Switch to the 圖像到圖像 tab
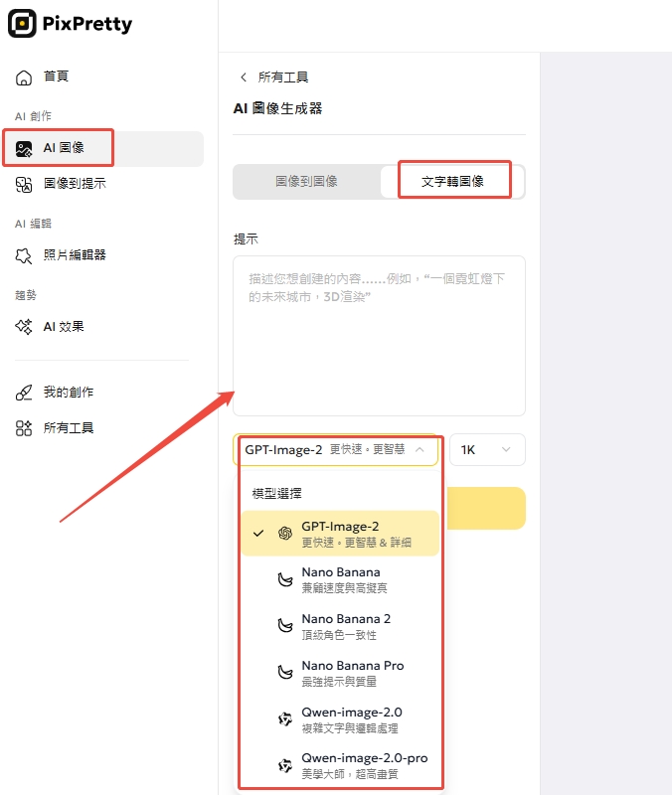Image resolution: width=672 pixels, height=795 pixels. (x=307, y=182)
